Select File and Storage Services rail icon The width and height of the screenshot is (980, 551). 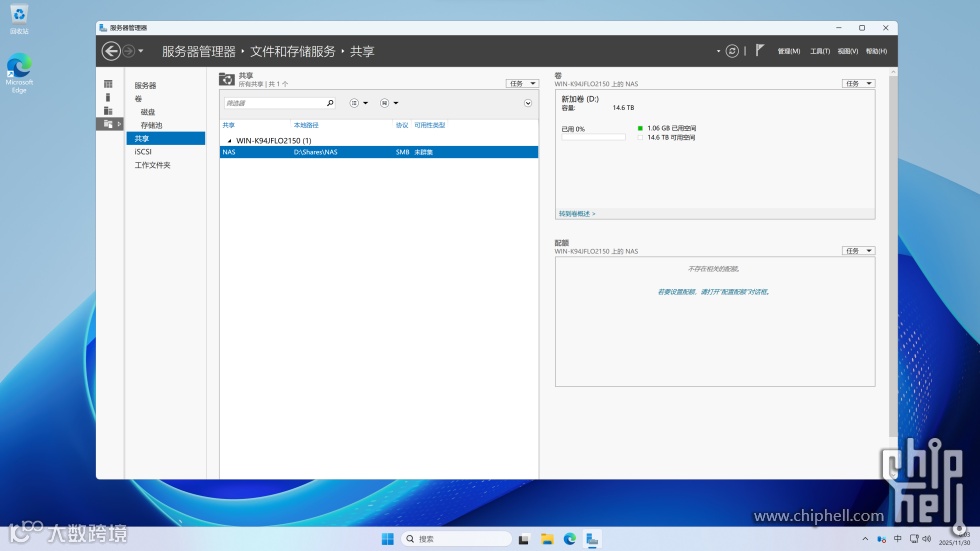click(x=108, y=124)
